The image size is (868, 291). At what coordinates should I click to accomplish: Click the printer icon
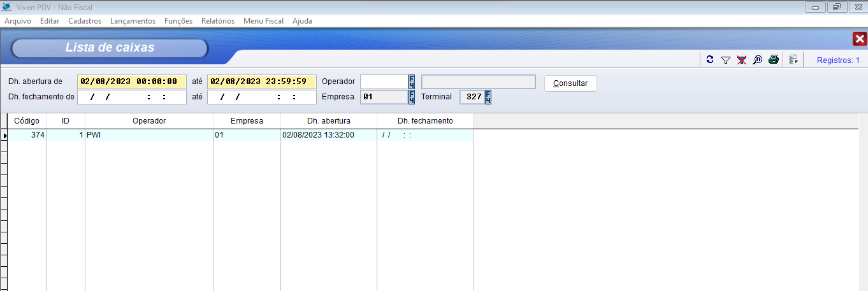click(774, 60)
